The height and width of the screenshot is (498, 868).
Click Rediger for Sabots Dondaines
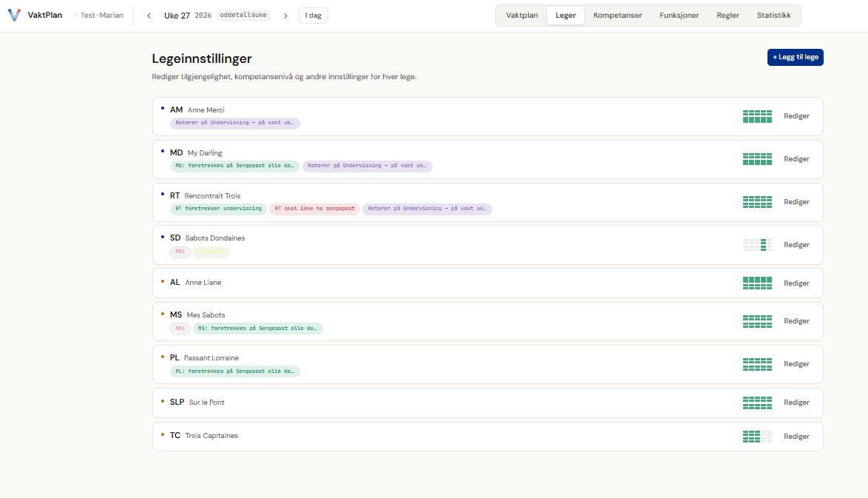tap(796, 245)
